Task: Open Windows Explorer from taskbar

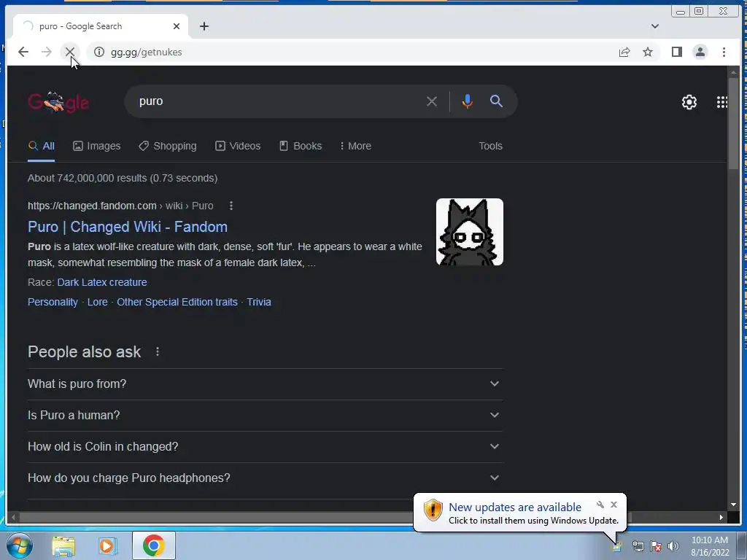Action: (63, 545)
